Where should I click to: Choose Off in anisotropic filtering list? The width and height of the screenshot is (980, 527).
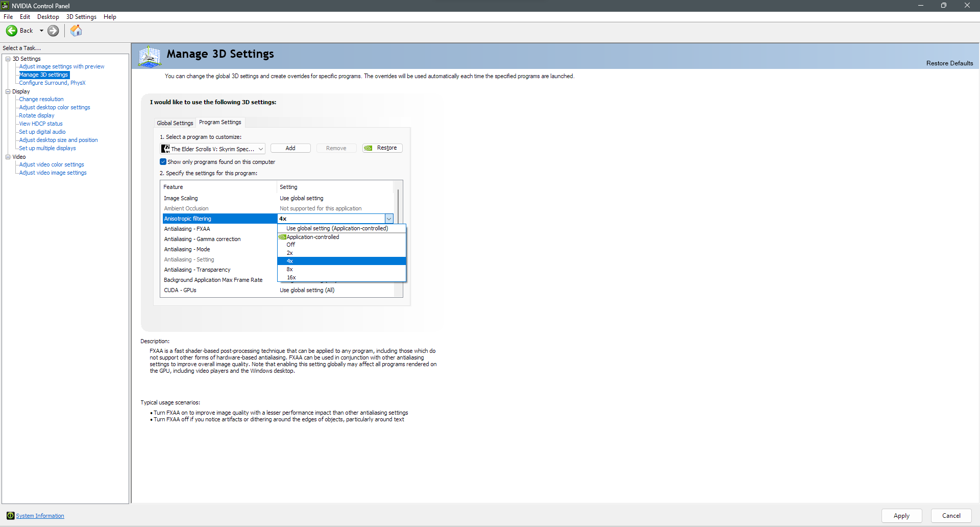pyautogui.click(x=291, y=245)
